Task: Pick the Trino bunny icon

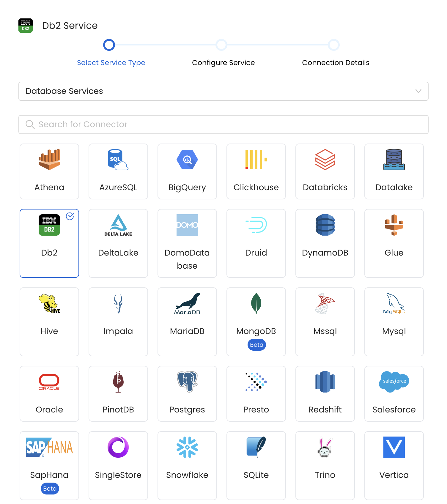Action: point(325,447)
